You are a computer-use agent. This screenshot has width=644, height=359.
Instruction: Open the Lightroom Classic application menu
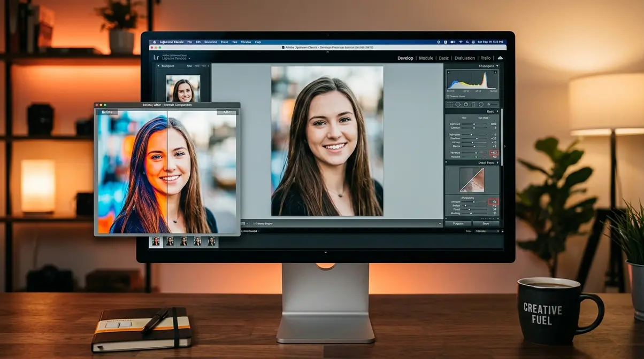click(x=172, y=42)
